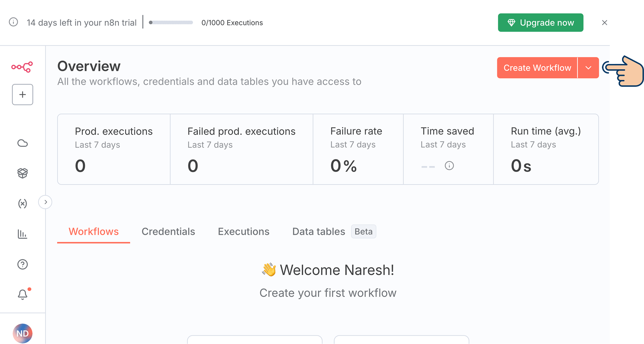The width and height of the screenshot is (644, 344).
Task: Click the Time saved info icon
Action: [449, 166]
